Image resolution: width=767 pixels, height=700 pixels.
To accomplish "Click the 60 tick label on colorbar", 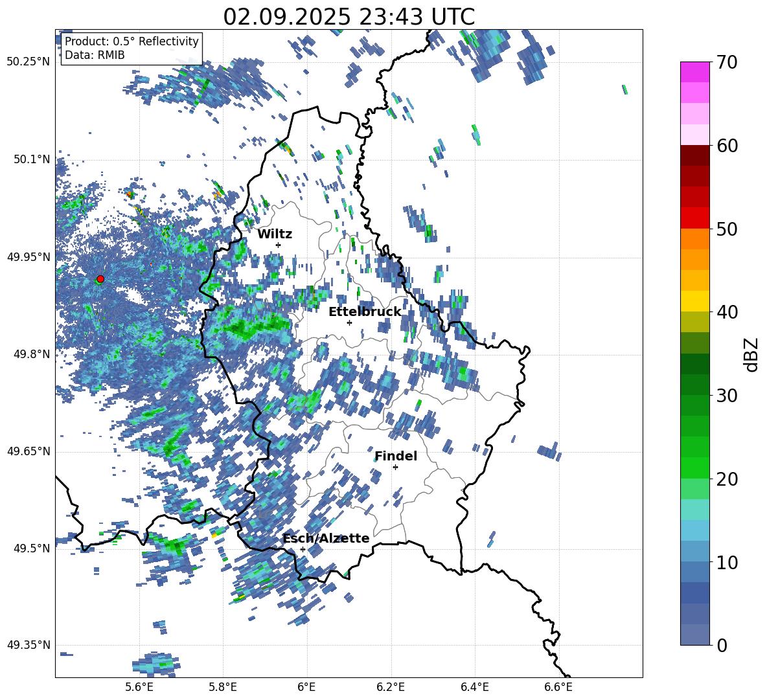I will pyautogui.click(x=727, y=146).
